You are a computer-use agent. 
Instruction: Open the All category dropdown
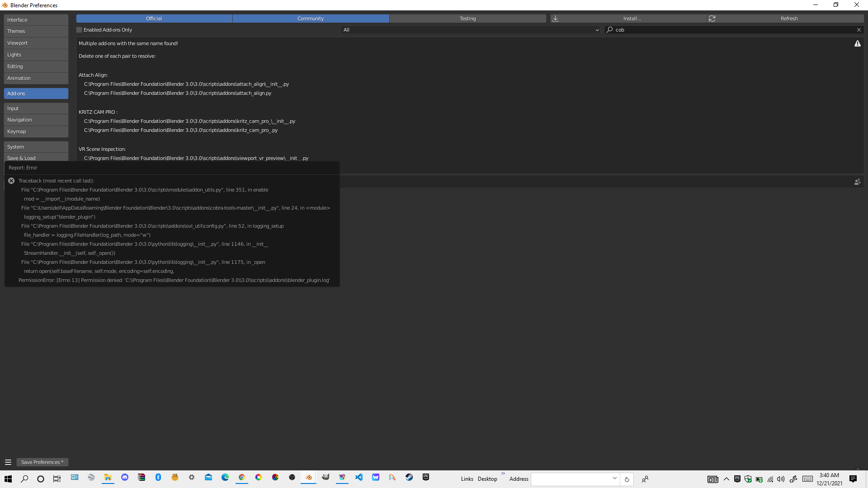coord(470,30)
